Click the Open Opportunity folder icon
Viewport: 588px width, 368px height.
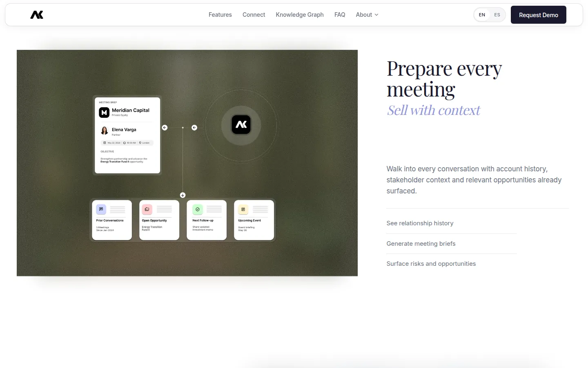click(x=147, y=209)
